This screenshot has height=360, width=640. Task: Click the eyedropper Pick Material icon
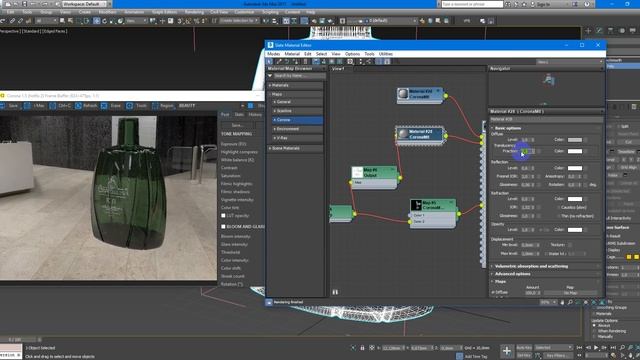(279, 62)
